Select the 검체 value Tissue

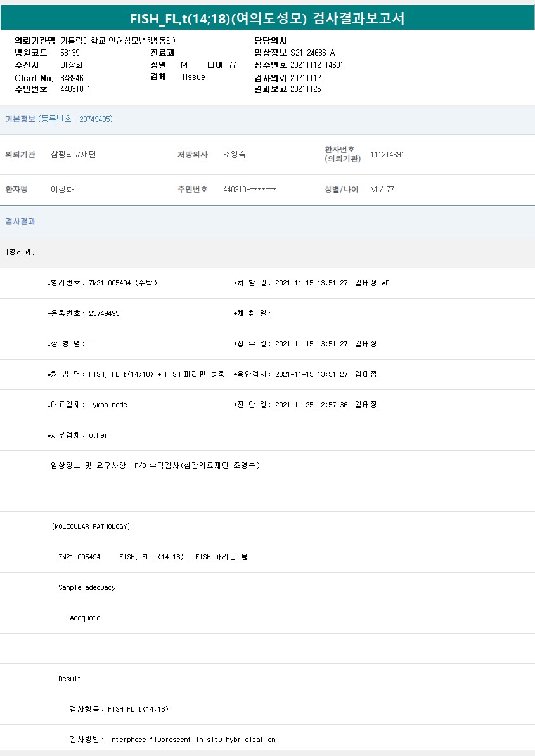point(193,77)
